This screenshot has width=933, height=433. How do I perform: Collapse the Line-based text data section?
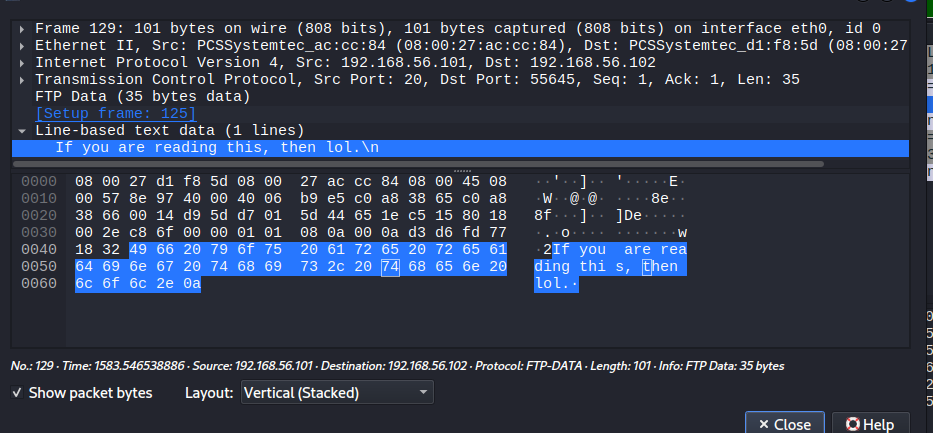[x=23, y=131]
